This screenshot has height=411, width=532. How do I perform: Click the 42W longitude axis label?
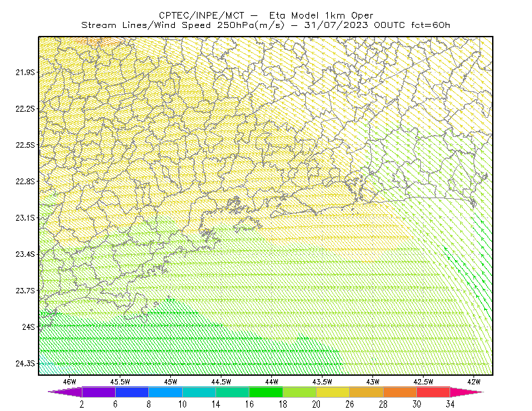(x=473, y=382)
